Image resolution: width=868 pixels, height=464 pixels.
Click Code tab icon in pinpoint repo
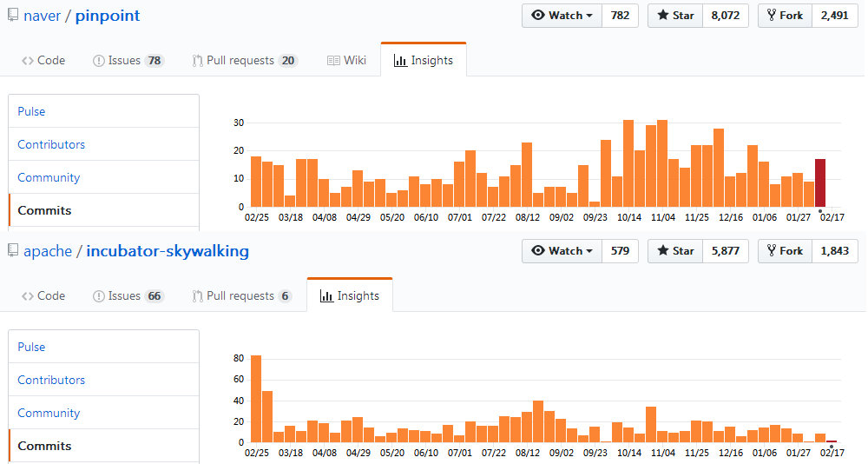pyautogui.click(x=28, y=61)
